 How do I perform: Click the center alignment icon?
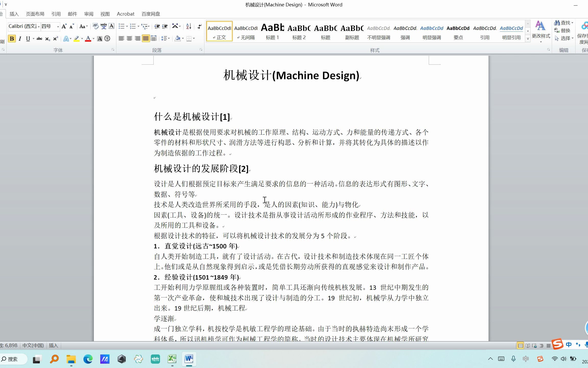click(130, 38)
